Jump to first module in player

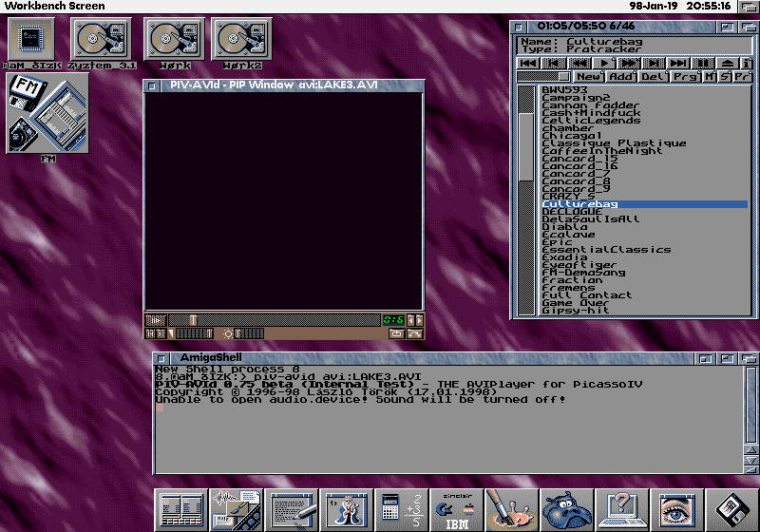[x=528, y=63]
